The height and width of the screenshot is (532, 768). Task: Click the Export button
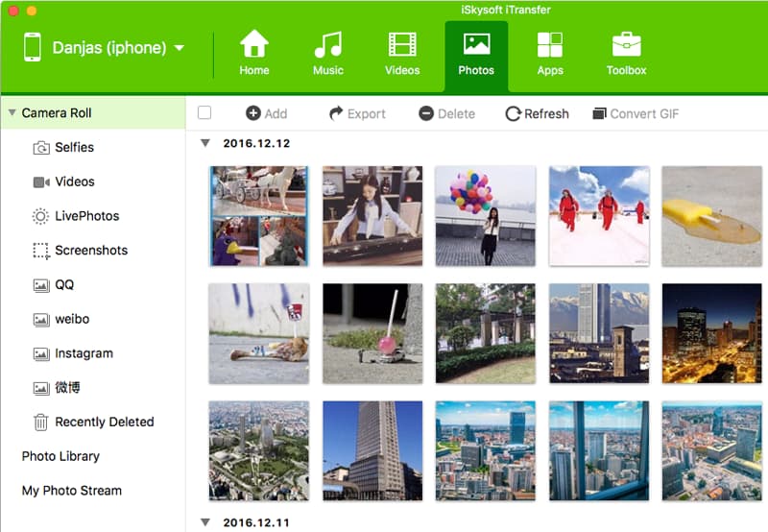[356, 113]
